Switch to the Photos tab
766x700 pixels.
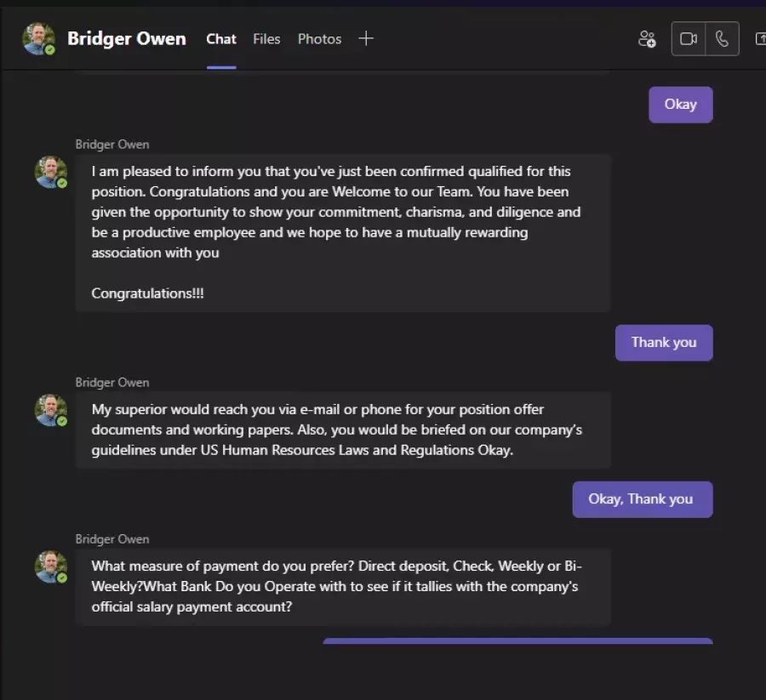(319, 39)
